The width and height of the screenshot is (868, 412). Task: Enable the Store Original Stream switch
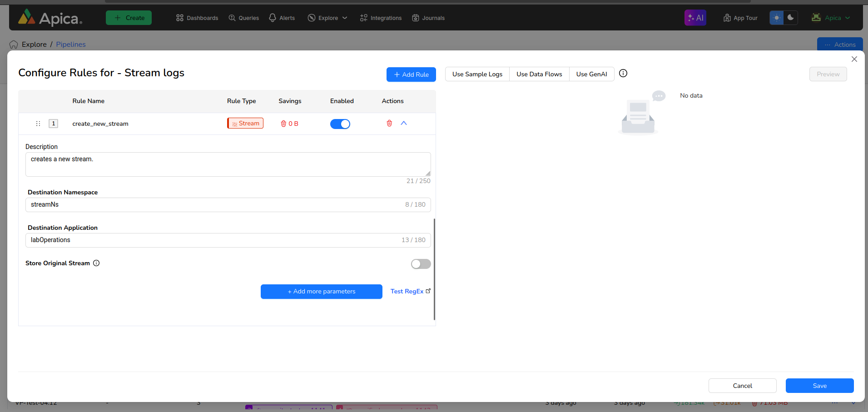point(421,264)
